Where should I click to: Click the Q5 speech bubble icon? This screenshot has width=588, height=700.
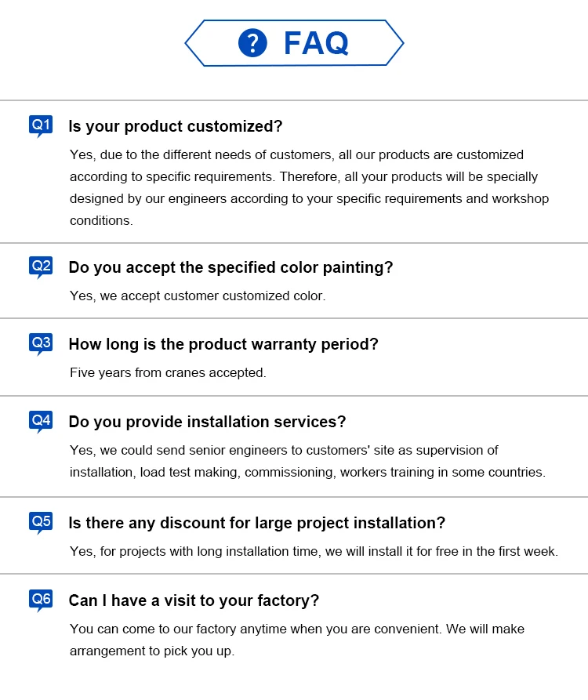click(x=41, y=523)
